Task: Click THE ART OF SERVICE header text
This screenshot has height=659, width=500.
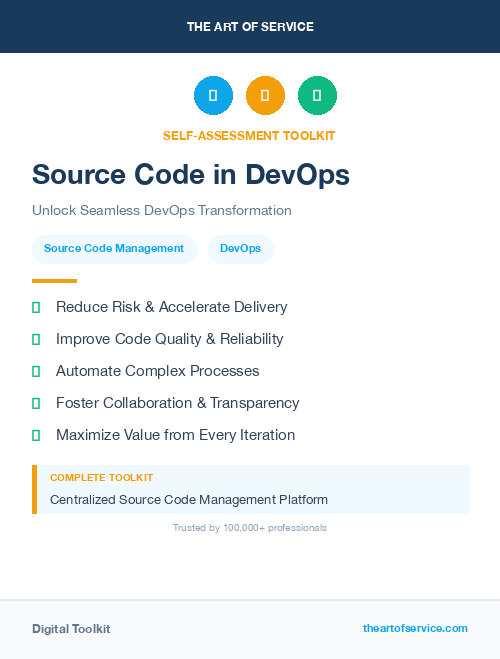Action: (250, 27)
